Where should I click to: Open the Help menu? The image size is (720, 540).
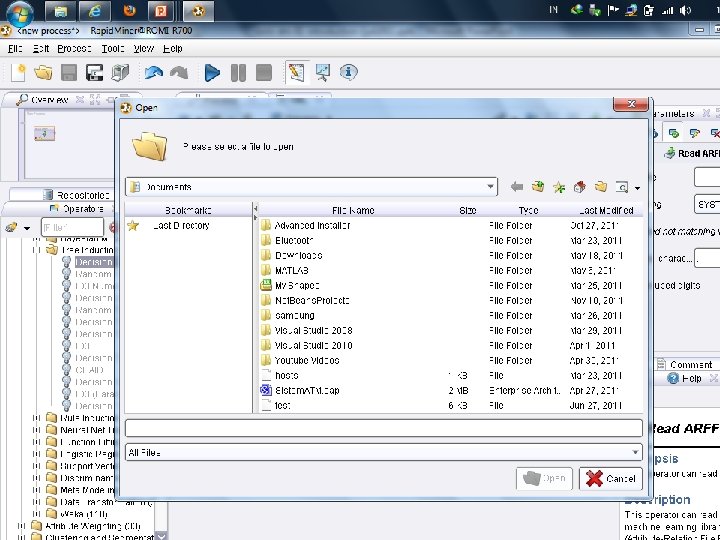(x=173, y=48)
